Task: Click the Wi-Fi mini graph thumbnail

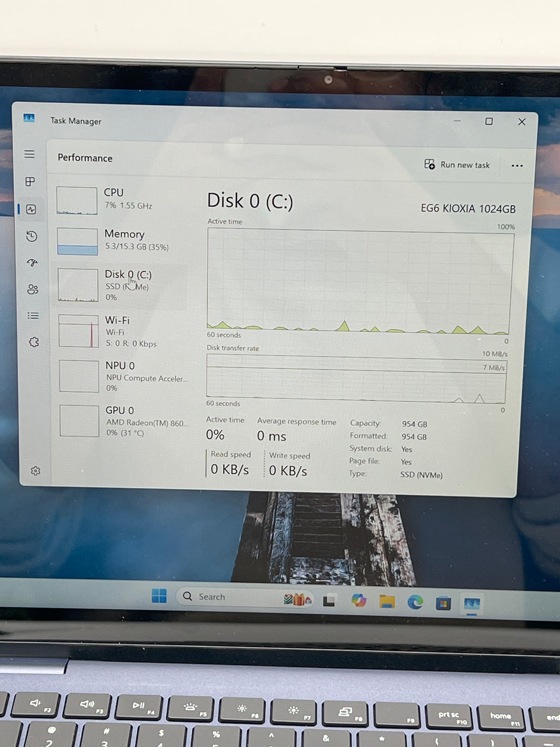Action: coord(78,331)
